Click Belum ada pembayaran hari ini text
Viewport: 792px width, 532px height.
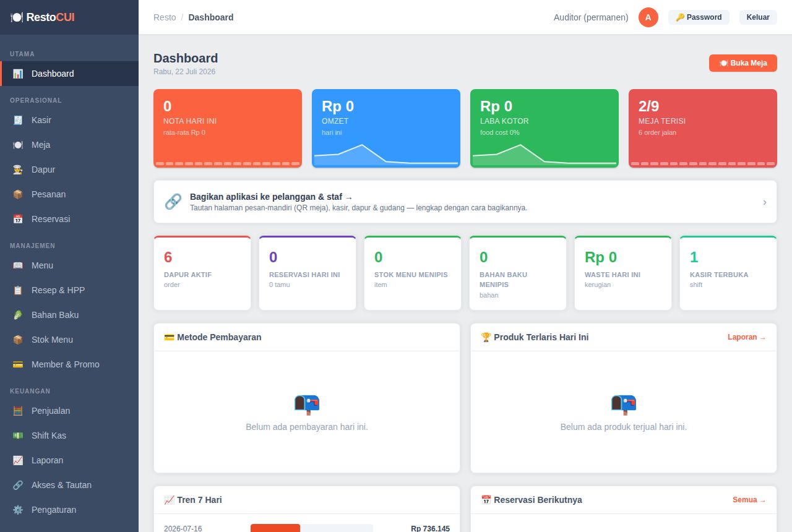click(x=307, y=427)
